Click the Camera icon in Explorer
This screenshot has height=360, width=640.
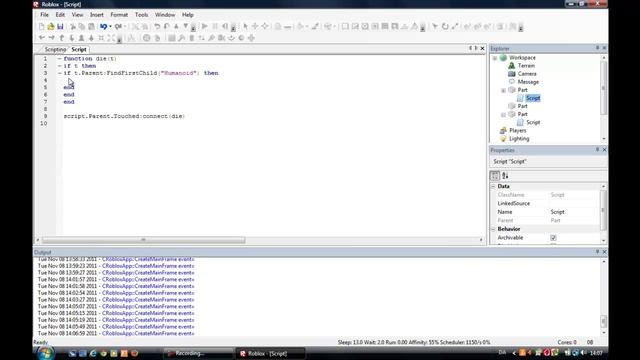[511, 73]
